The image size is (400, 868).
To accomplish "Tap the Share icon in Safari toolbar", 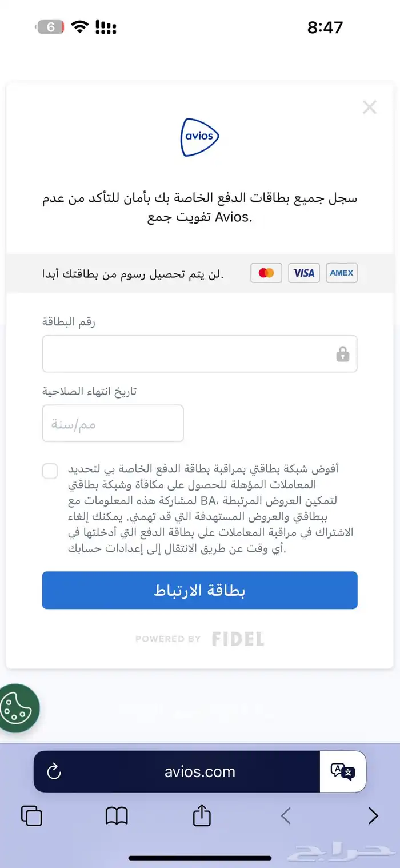I will coord(201,816).
